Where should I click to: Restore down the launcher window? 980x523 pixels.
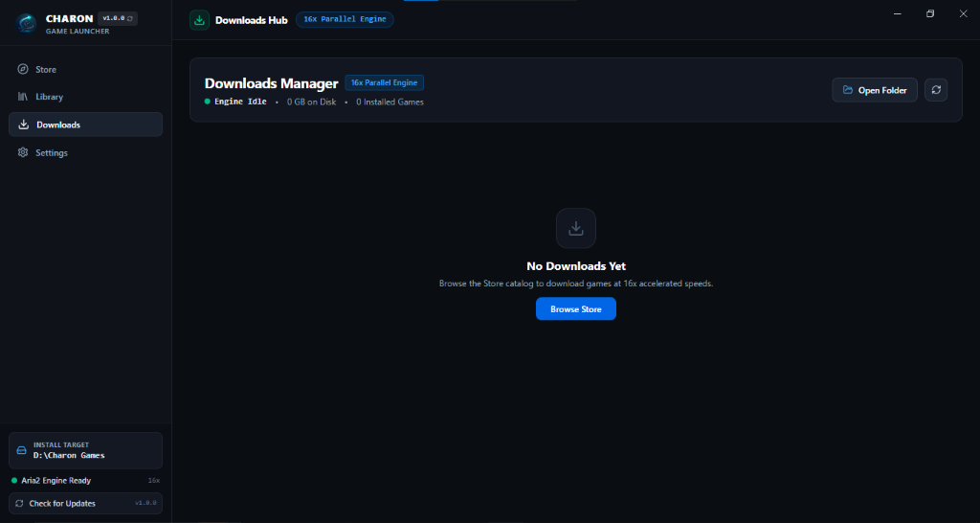[x=930, y=13]
